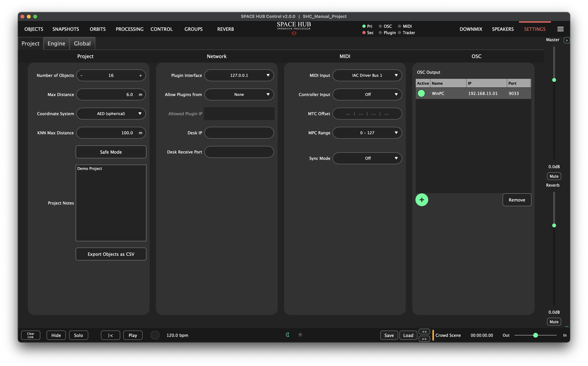The height and width of the screenshot is (366, 588).
Task: Switch to the Engine tab
Action: [x=56, y=43]
